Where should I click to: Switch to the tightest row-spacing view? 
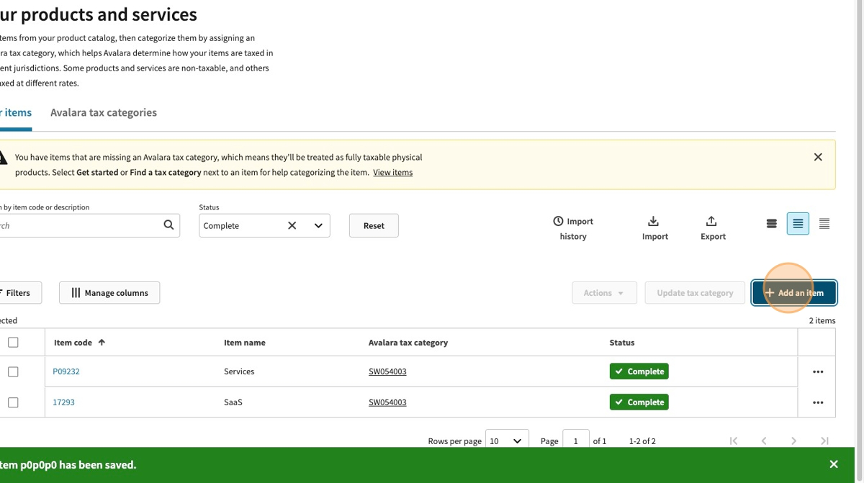(x=824, y=223)
